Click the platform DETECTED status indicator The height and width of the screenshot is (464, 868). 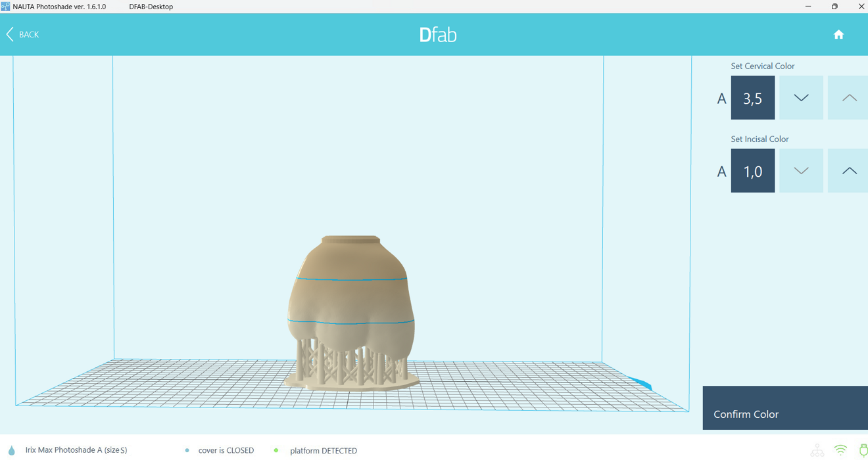click(x=323, y=451)
